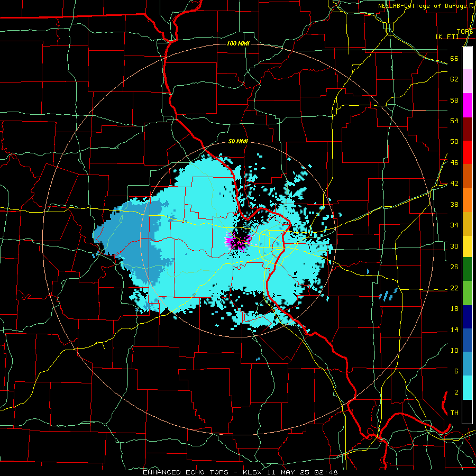Image resolution: width=476 pixels, height=476 pixels.
Task: Click the "2" legend value
Action: point(456,392)
